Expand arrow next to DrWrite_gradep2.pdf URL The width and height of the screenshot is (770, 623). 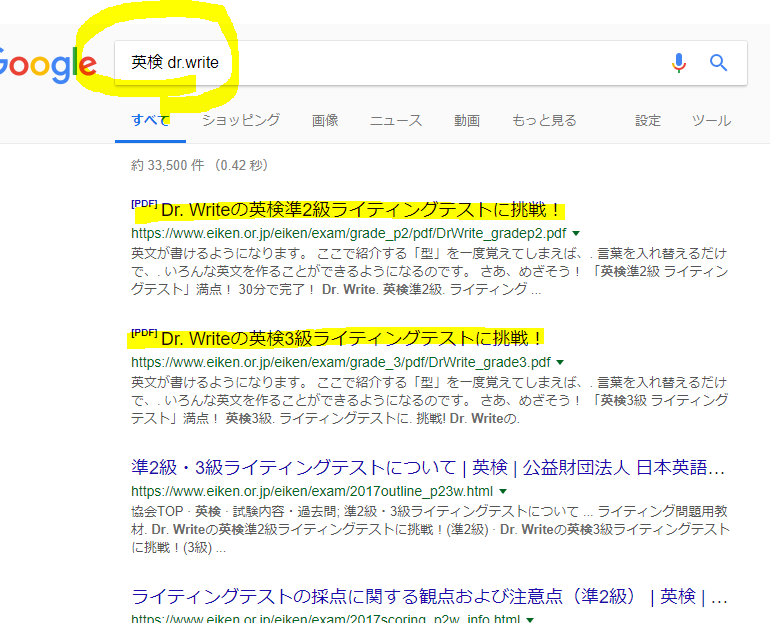point(576,233)
